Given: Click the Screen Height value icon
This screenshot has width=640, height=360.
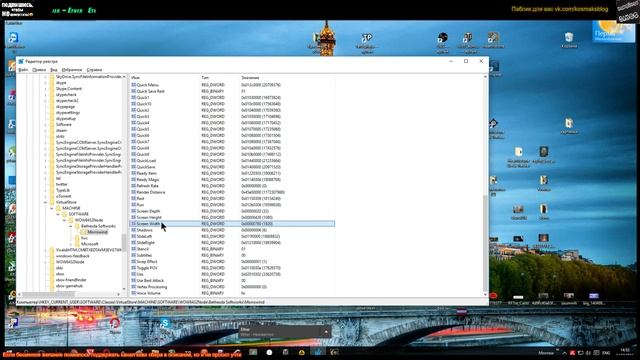Looking at the screenshot, I should tap(133, 217).
